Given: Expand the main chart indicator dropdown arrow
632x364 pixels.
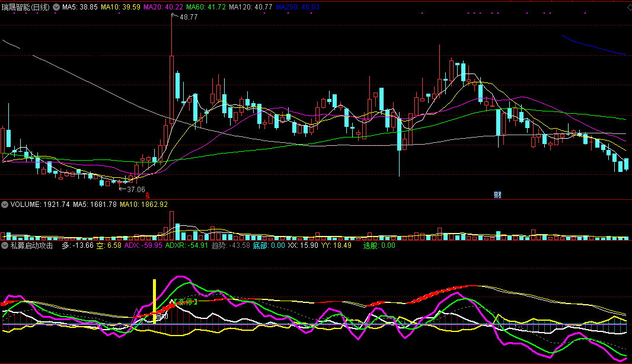Looking at the screenshot, I should tap(56, 7).
